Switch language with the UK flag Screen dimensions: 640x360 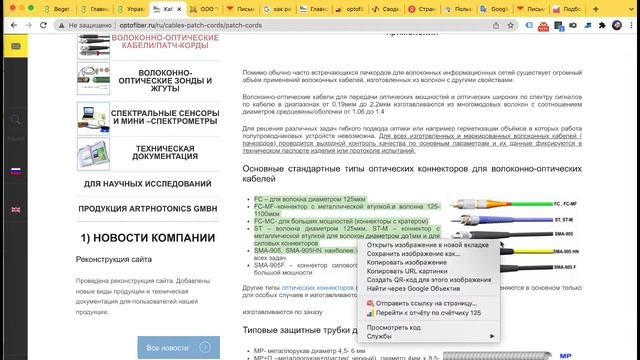pyautogui.click(x=16, y=209)
